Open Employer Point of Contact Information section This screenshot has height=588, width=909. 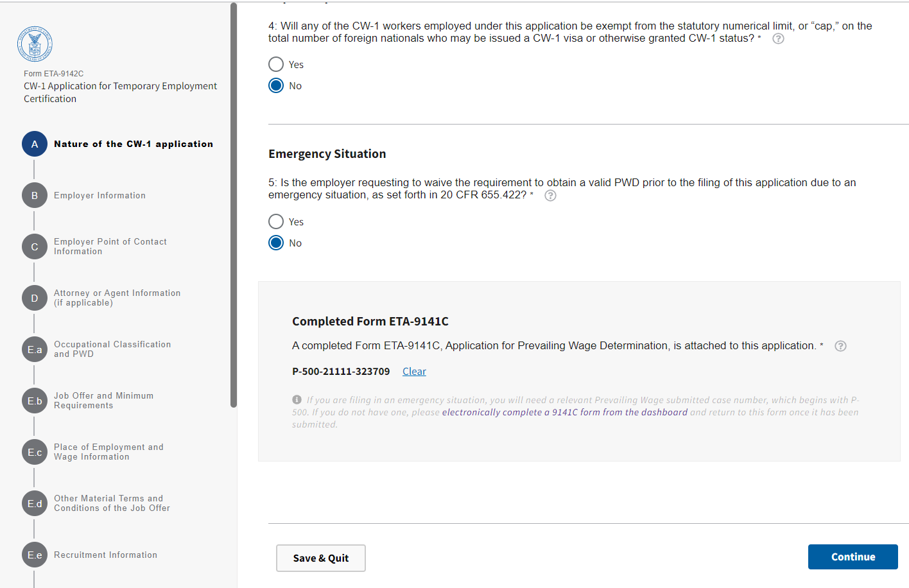[110, 246]
